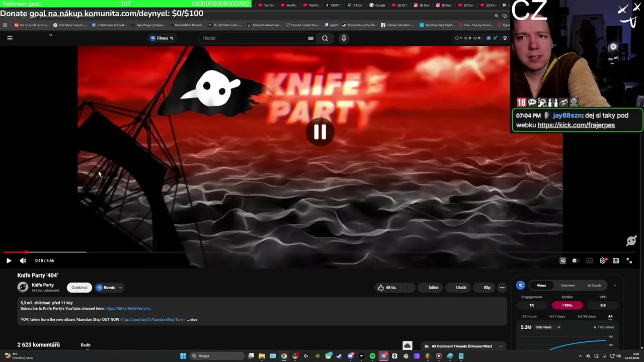The image size is (644, 362).
Task: Expand All Comment Threads filter dropdown
Action: point(464,346)
